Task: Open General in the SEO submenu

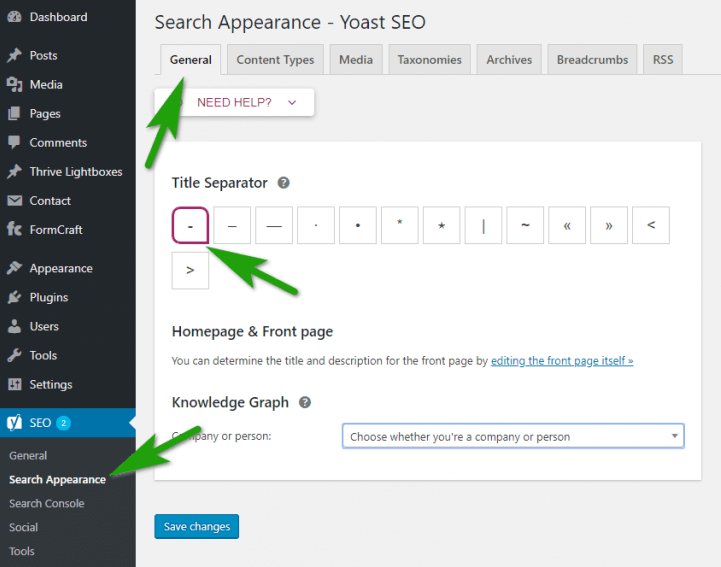Action: coord(28,456)
